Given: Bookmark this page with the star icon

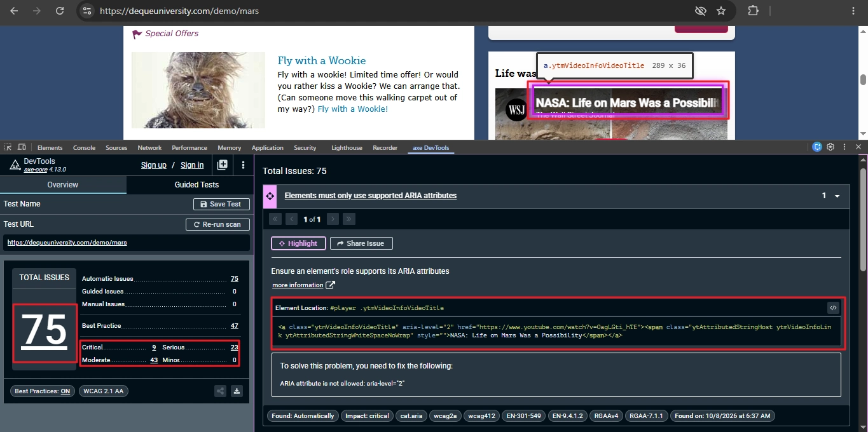Looking at the screenshot, I should click(x=721, y=11).
